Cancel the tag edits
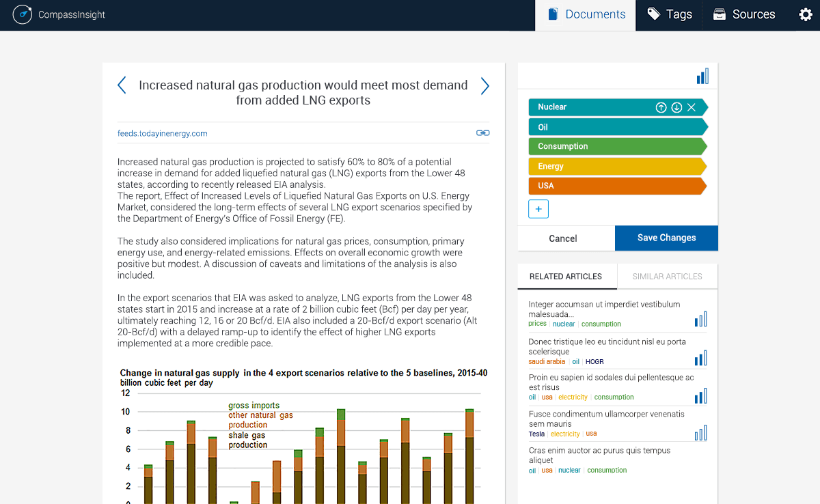This screenshot has width=820, height=504. point(563,238)
